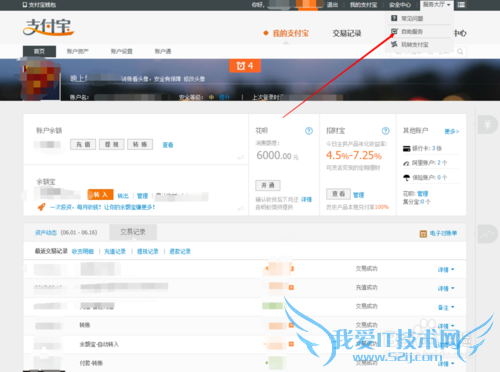Click the yen sidebar icon on right
500x372 pixels.
click(487, 125)
